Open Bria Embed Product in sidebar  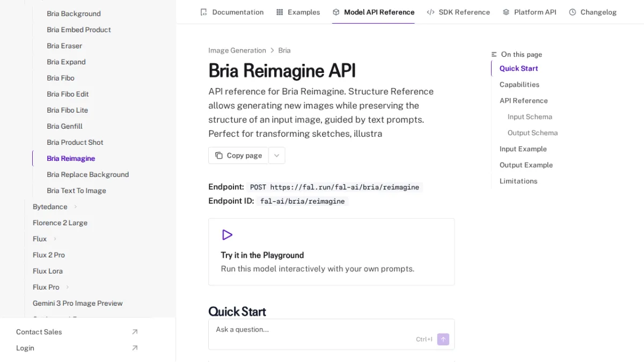point(79,29)
